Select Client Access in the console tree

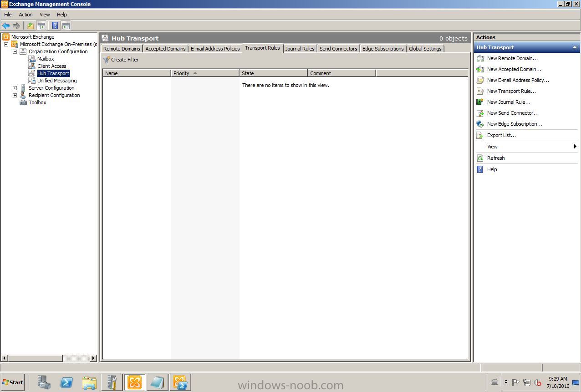click(x=52, y=66)
